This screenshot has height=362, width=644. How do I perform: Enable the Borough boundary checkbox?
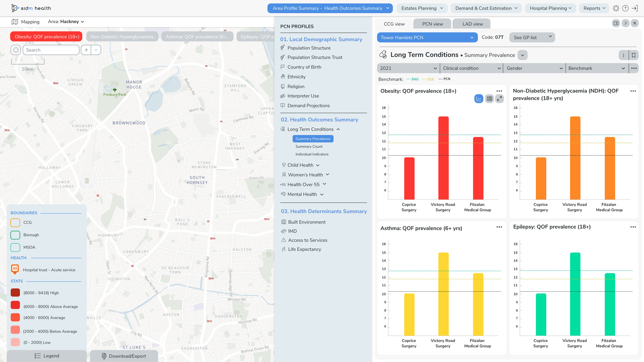coord(15,235)
